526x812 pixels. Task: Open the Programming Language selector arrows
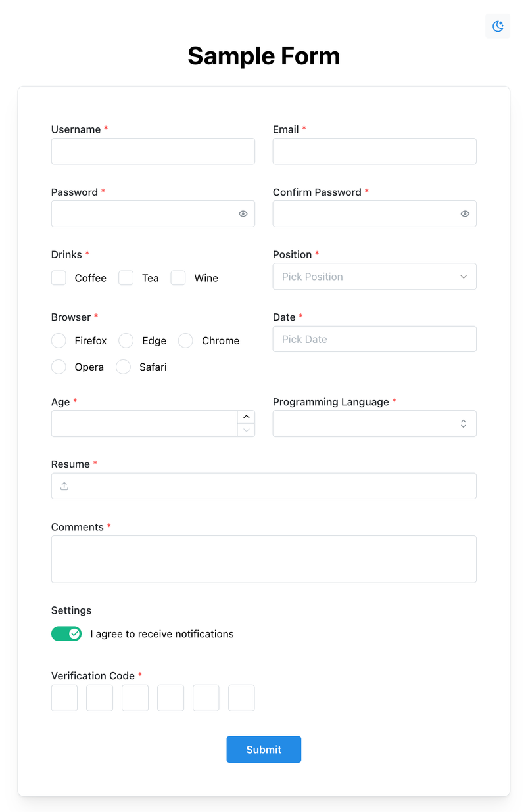(x=464, y=424)
